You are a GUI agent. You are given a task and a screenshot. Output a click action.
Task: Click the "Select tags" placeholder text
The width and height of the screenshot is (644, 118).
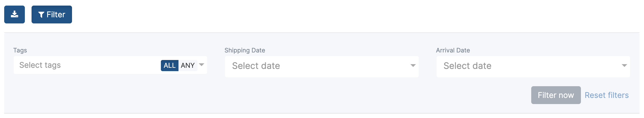40,65
